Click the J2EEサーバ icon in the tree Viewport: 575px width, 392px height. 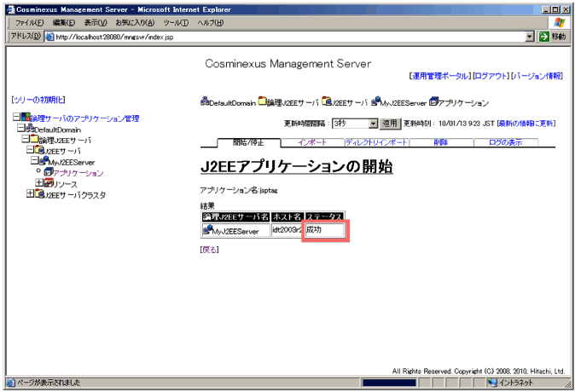point(40,149)
